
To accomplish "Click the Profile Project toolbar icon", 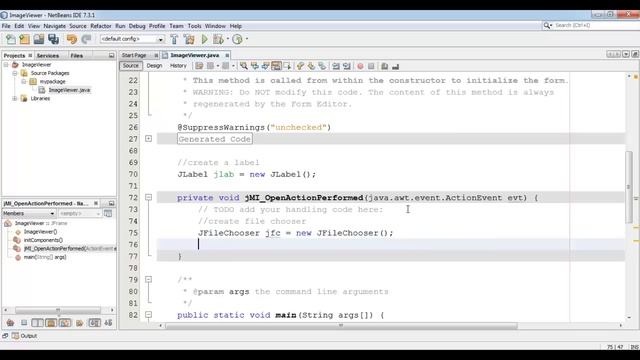I will click(237, 39).
